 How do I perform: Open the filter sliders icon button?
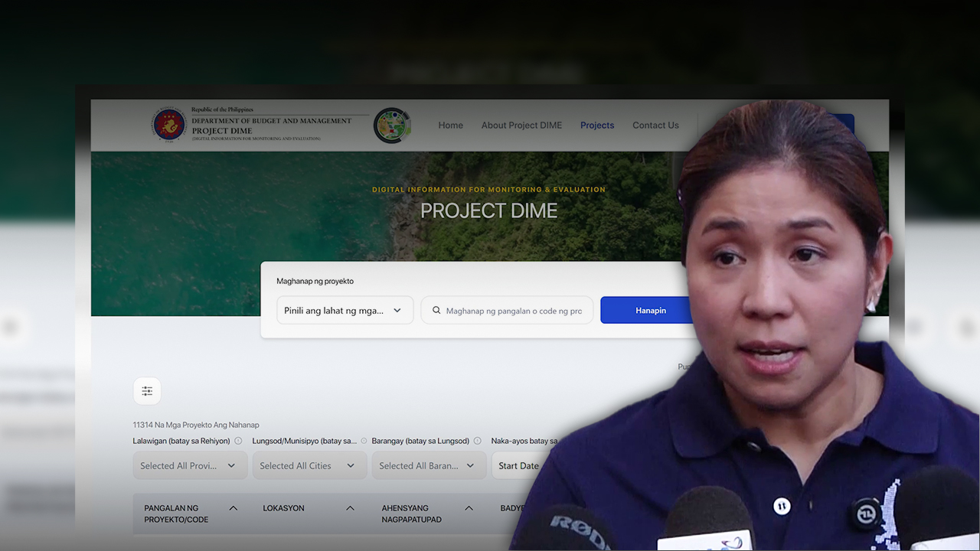coord(147,391)
